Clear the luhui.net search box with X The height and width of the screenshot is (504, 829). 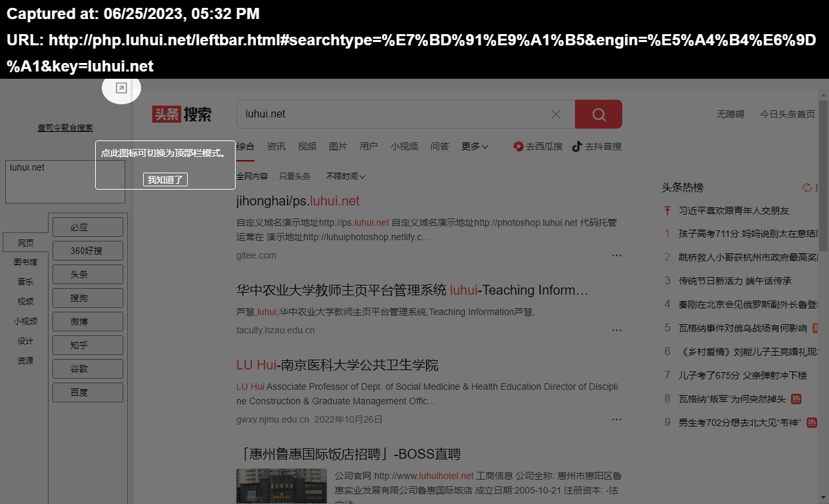pos(556,114)
